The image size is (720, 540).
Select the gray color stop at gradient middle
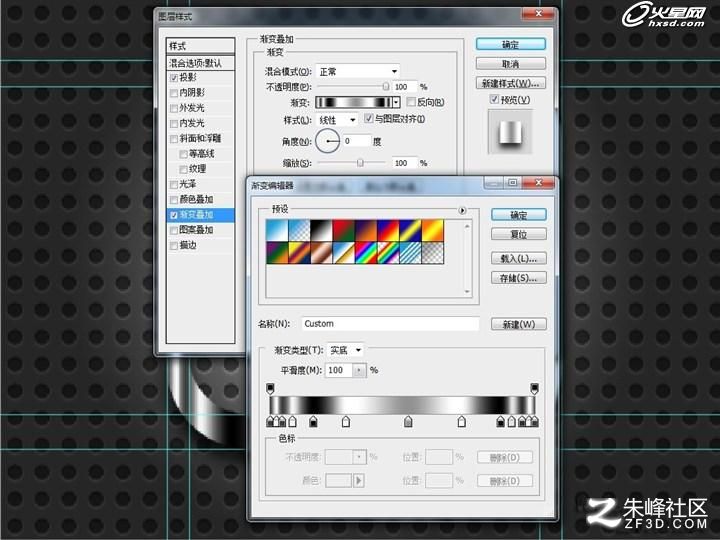[408, 422]
